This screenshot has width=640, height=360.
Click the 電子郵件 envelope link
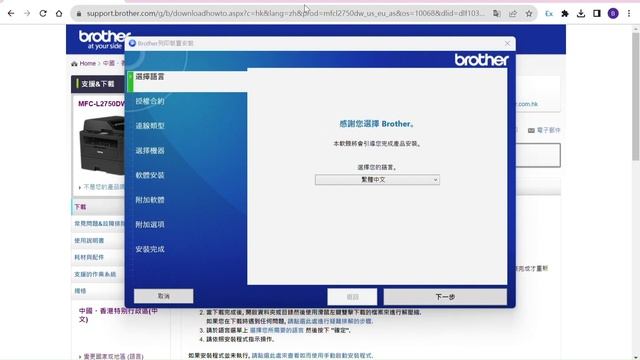tap(544, 130)
